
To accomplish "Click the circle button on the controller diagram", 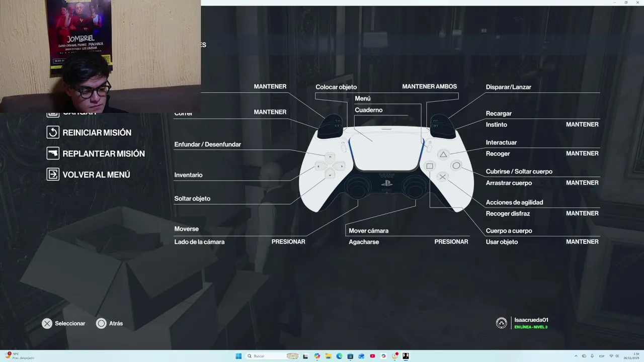I will [456, 165].
